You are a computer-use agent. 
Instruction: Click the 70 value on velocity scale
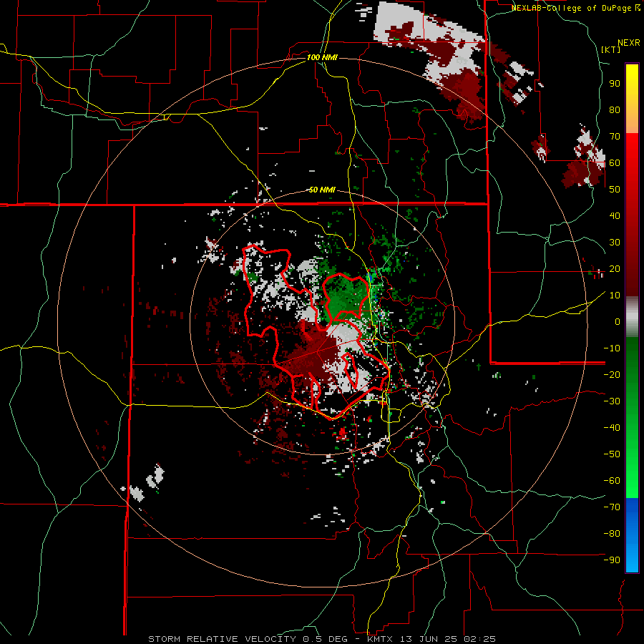pyautogui.click(x=615, y=137)
